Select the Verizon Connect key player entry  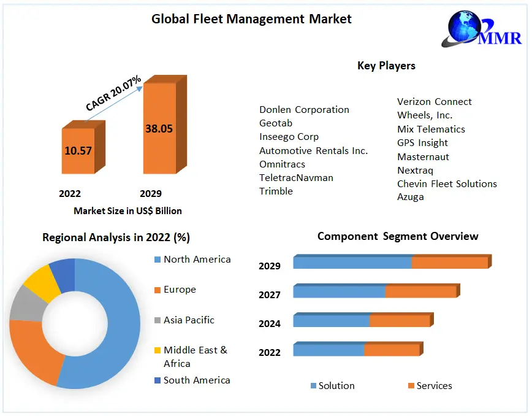(x=434, y=101)
